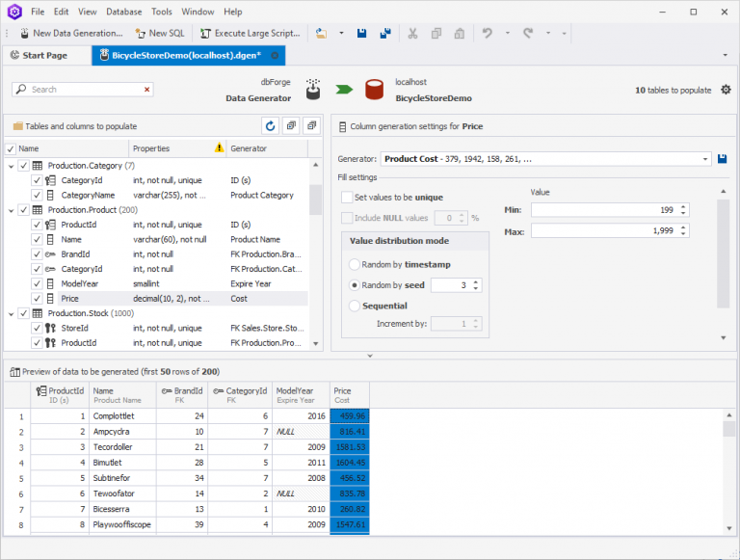Uncheck the Production.Stock table checkbox
Screen dimensions: 740x560
24,313
